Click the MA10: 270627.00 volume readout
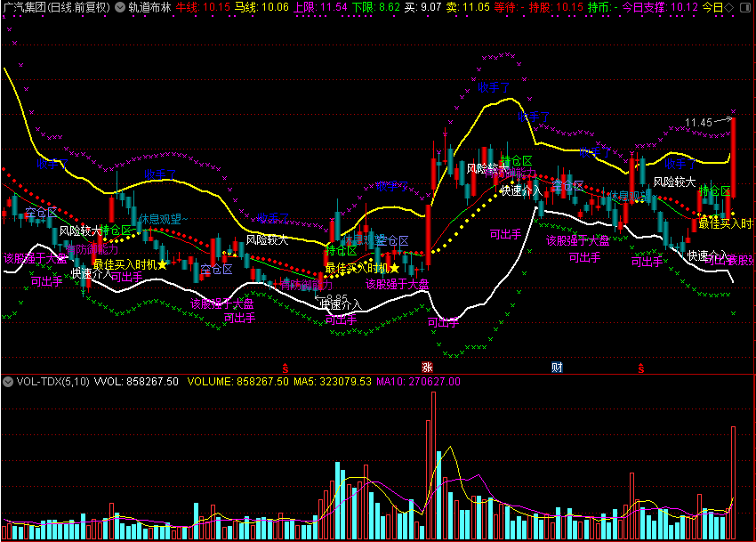This screenshot has width=756, height=542. 418,382
